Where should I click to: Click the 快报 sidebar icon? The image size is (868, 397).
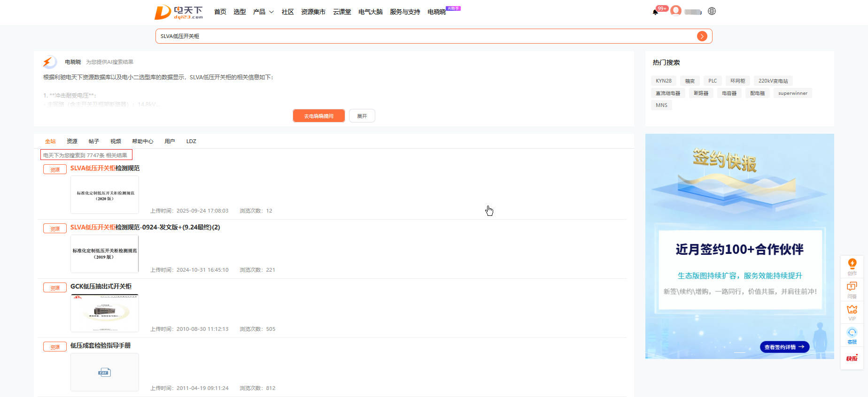[852, 358]
